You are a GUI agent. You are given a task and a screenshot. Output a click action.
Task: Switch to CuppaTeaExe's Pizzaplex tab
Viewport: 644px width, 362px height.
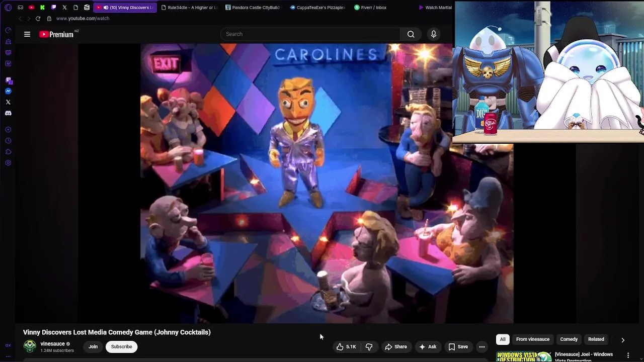click(x=318, y=8)
